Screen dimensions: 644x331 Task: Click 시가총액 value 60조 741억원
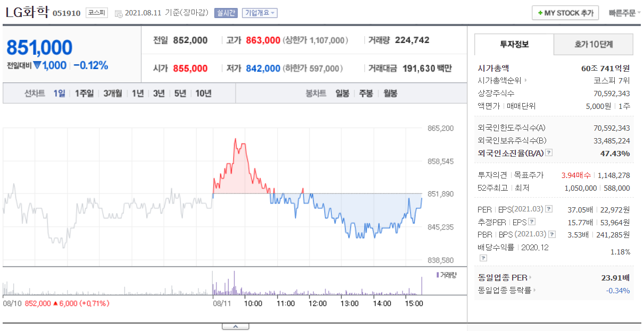point(606,68)
